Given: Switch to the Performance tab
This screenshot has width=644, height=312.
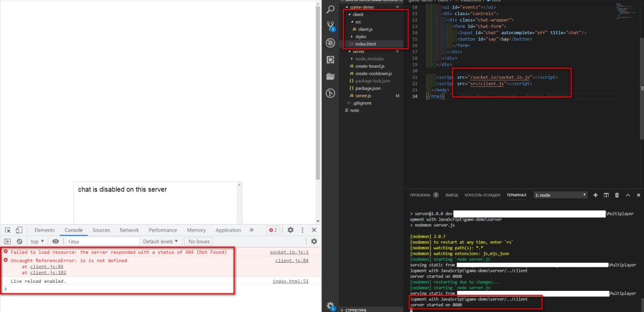Looking at the screenshot, I should [x=163, y=230].
